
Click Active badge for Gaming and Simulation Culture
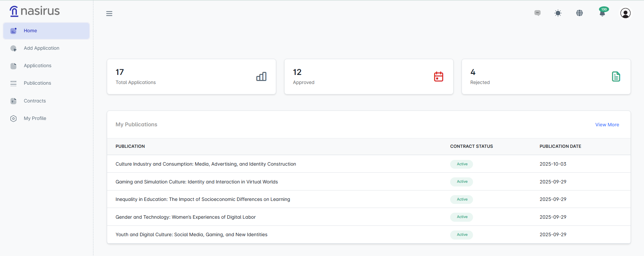462,182
